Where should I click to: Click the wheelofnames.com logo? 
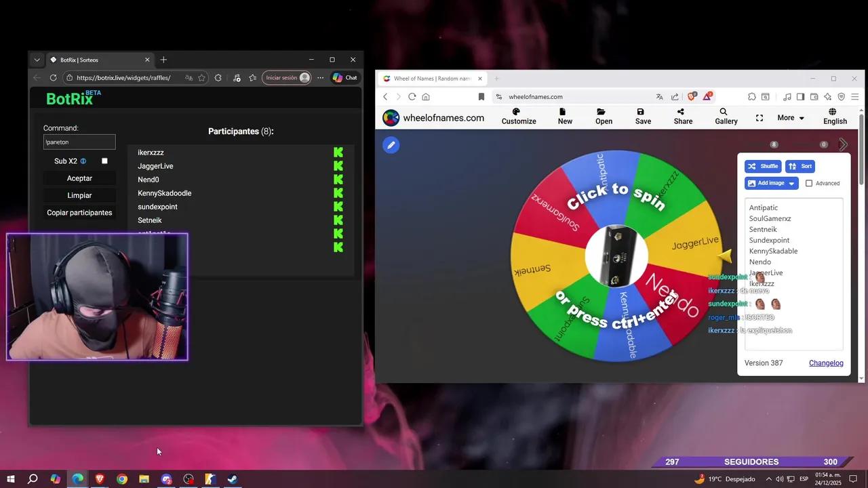(x=433, y=118)
